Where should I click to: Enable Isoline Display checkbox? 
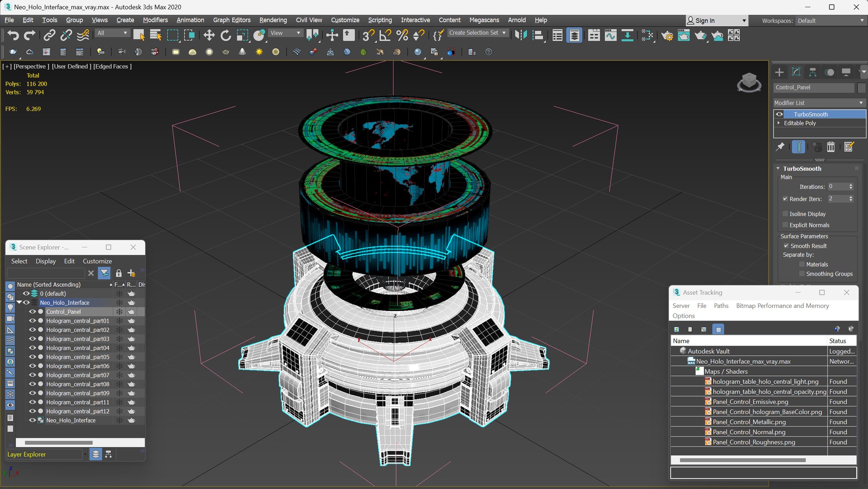785,214
